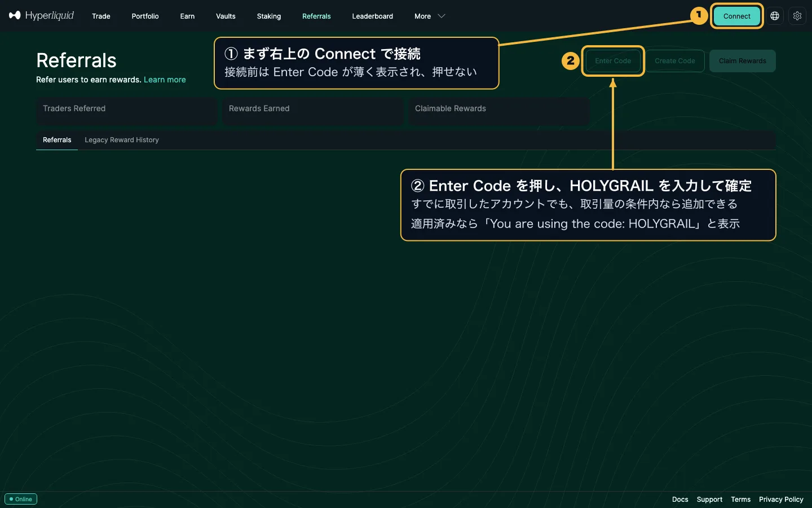Open the Staking page
Viewport: 812px width, 508px height.
tap(269, 16)
